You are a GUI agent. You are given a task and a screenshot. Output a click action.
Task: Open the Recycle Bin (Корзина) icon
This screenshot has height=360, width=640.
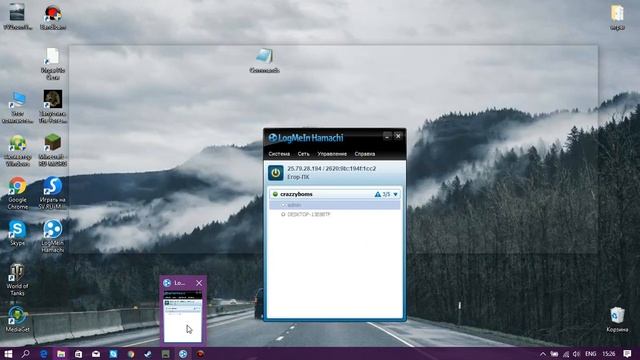tap(617, 320)
